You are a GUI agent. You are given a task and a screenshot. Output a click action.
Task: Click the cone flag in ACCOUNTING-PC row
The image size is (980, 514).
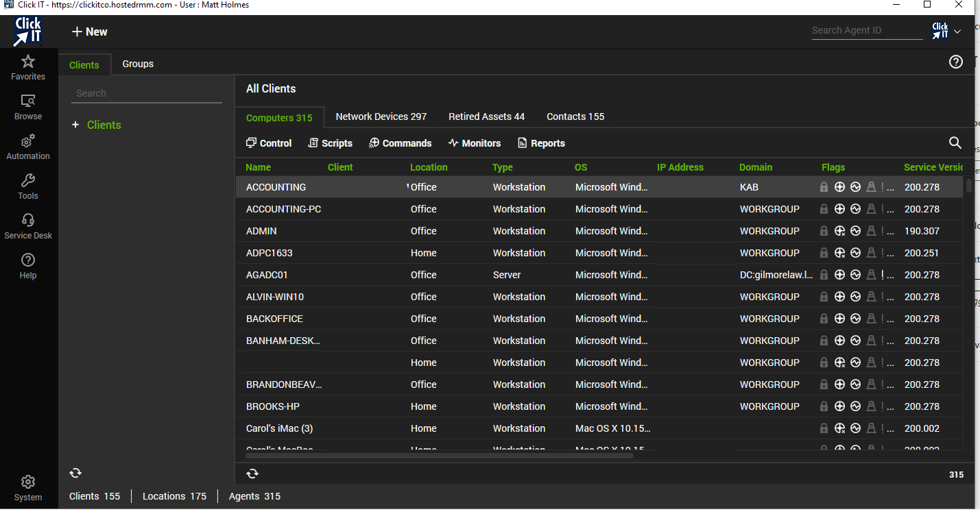(871, 209)
